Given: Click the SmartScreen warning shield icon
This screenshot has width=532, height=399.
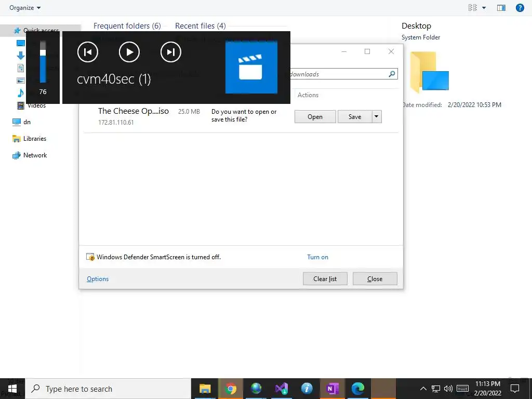Looking at the screenshot, I should click(90, 257).
